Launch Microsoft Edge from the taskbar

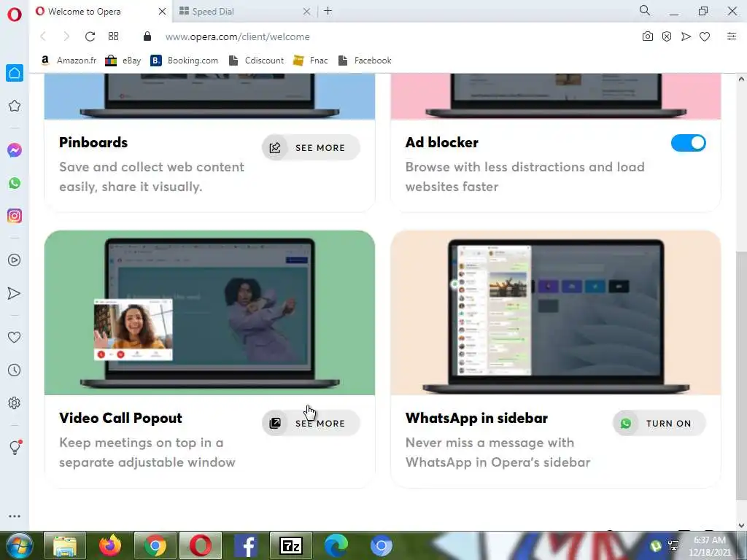pos(336,545)
